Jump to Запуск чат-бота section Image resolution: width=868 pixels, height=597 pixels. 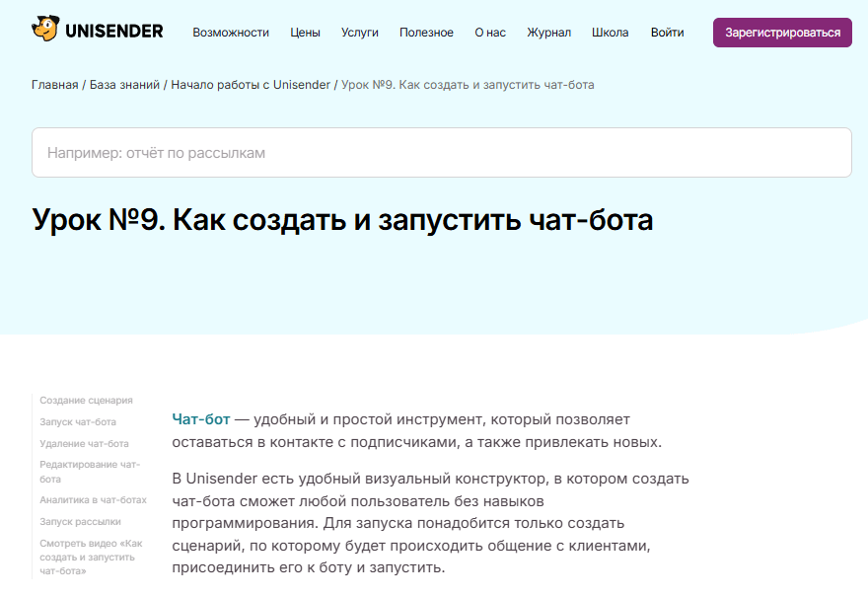tap(78, 422)
